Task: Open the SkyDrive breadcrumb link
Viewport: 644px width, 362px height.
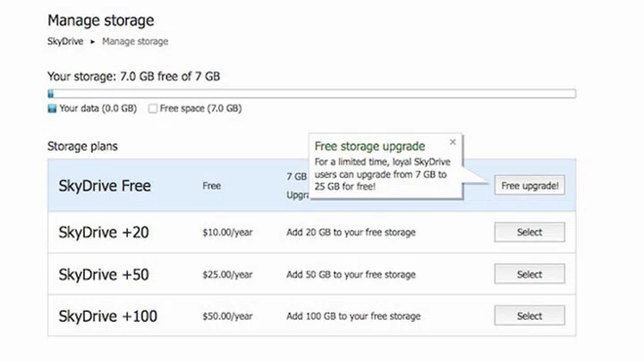Action: click(x=65, y=41)
